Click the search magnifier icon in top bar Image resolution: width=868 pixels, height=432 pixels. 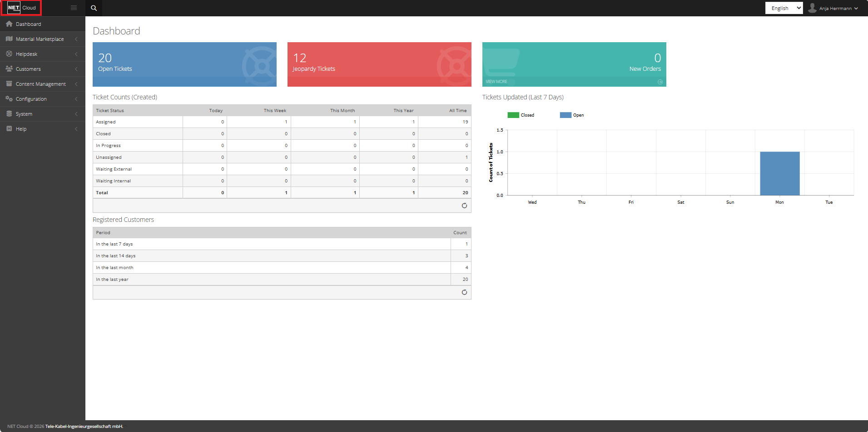(94, 8)
